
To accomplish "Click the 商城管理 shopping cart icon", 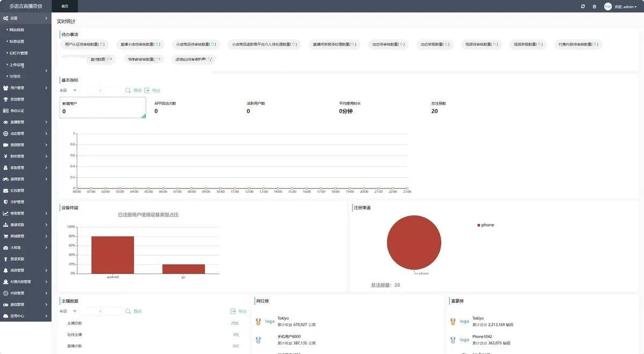I will (x=5, y=236).
